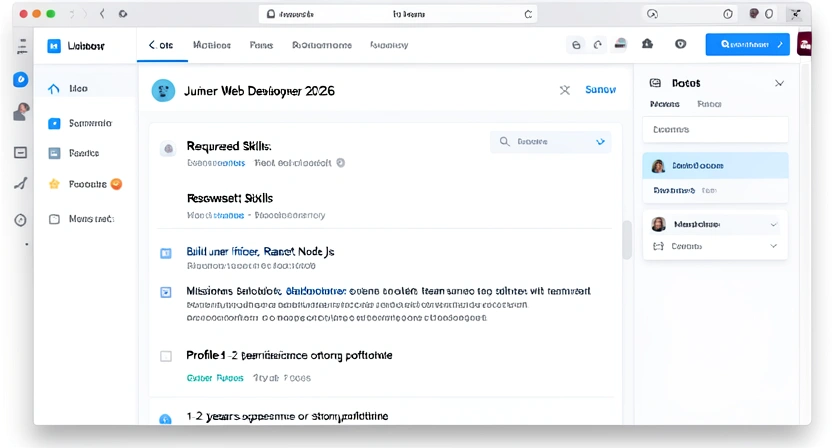
Task: Focus the skills search field
Action: click(550, 142)
